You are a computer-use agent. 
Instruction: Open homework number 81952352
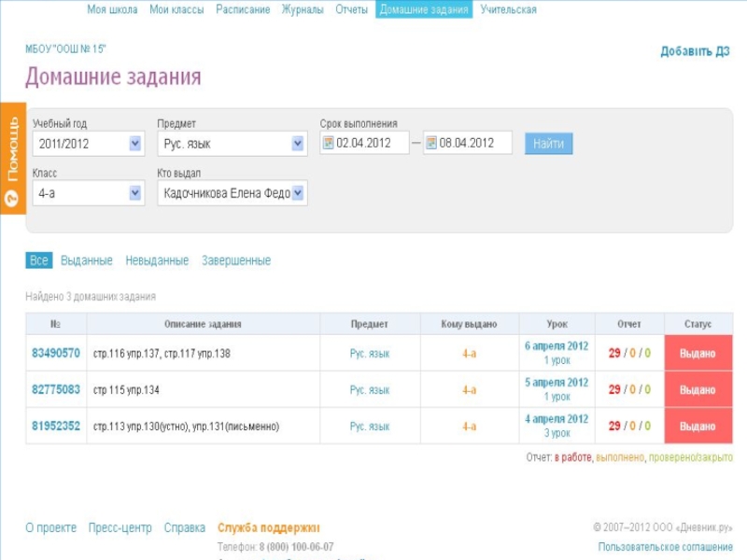56,427
